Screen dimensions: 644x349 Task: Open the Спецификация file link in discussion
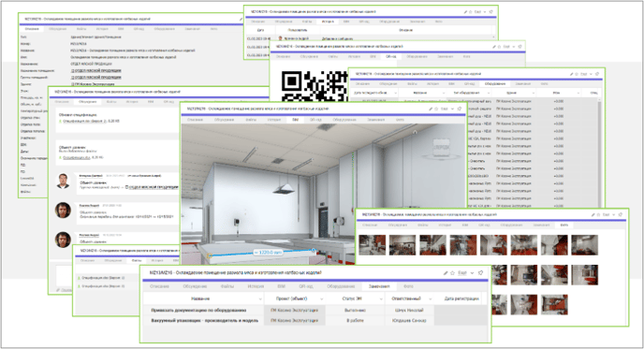point(84,121)
